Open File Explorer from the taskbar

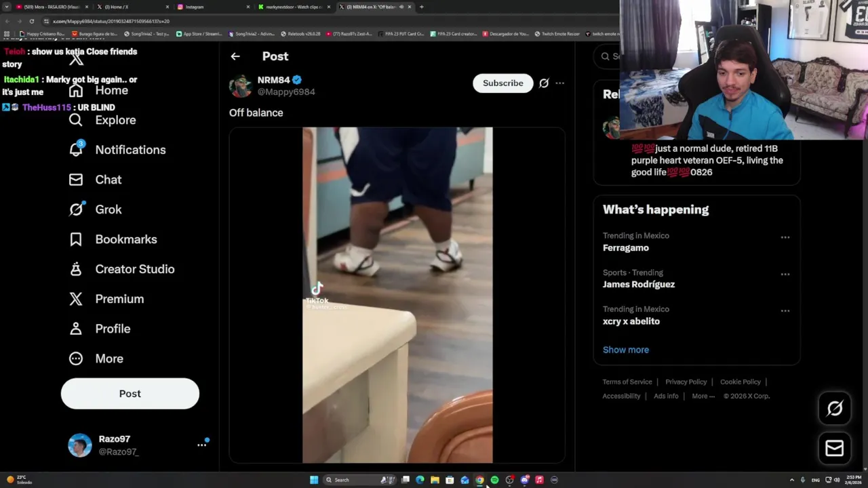[x=435, y=480]
